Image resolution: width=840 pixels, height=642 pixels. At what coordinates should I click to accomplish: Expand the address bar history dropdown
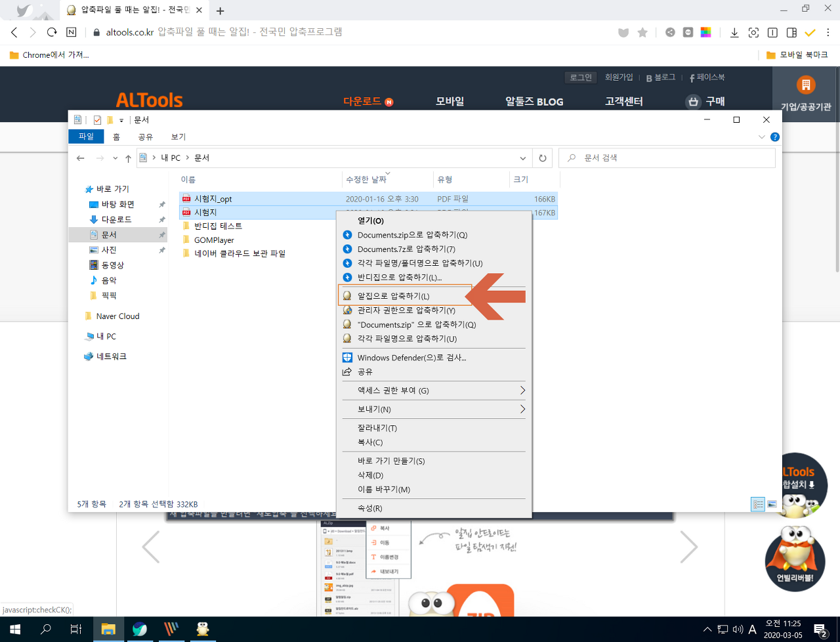coord(523,158)
